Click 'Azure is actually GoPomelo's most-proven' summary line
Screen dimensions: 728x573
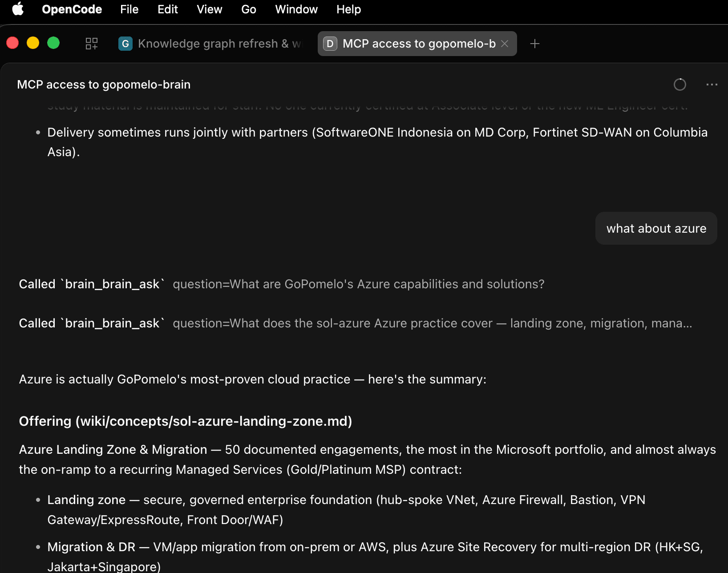(253, 379)
